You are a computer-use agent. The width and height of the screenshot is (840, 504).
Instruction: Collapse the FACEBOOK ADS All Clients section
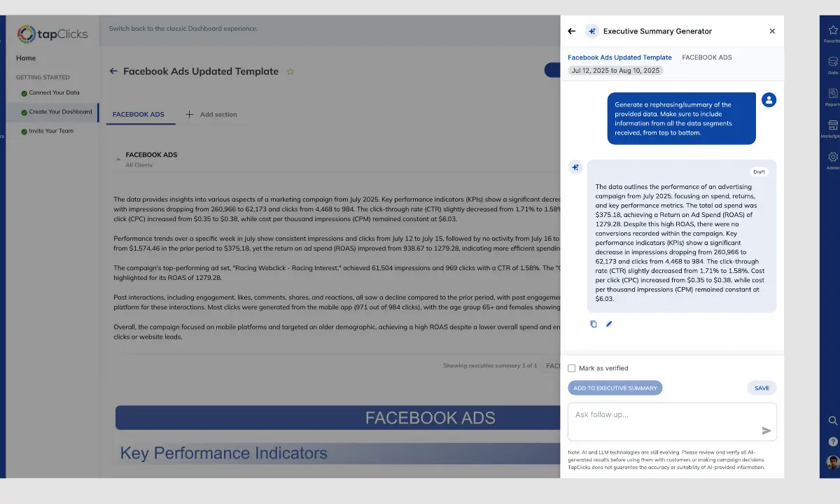(118, 160)
